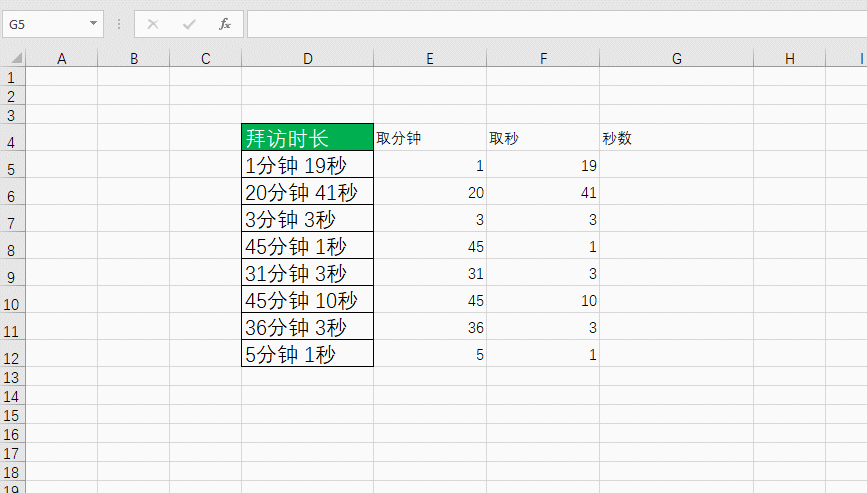Select cell containing 45分钟 1秒
The height and width of the screenshot is (493, 867).
pyautogui.click(x=307, y=246)
